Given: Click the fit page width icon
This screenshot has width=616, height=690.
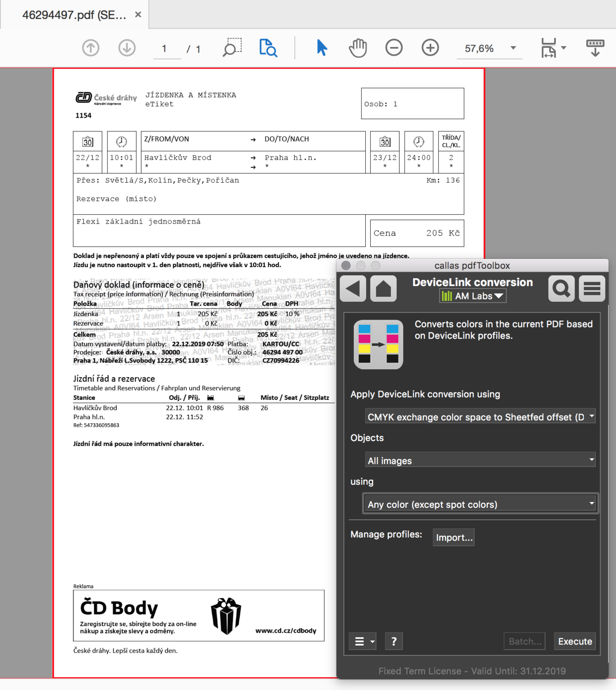Looking at the screenshot, I should click(x=548, y=48).
